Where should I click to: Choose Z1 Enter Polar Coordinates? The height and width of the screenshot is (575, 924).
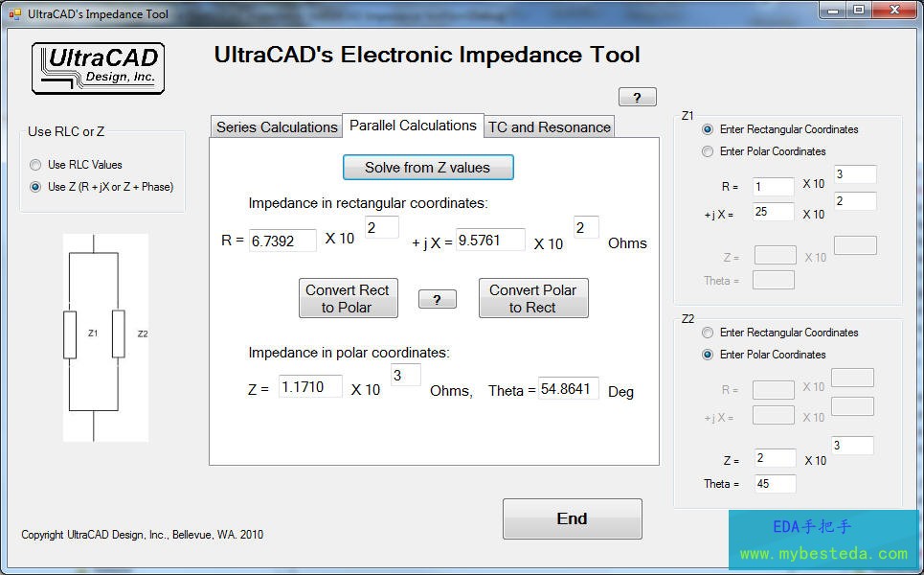[708, 151]
